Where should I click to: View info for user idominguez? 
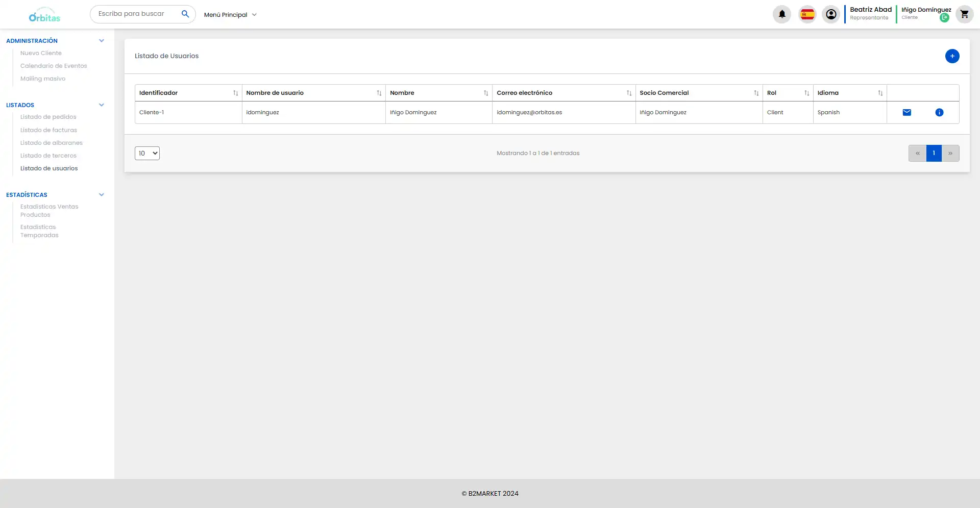coord(939,113)
